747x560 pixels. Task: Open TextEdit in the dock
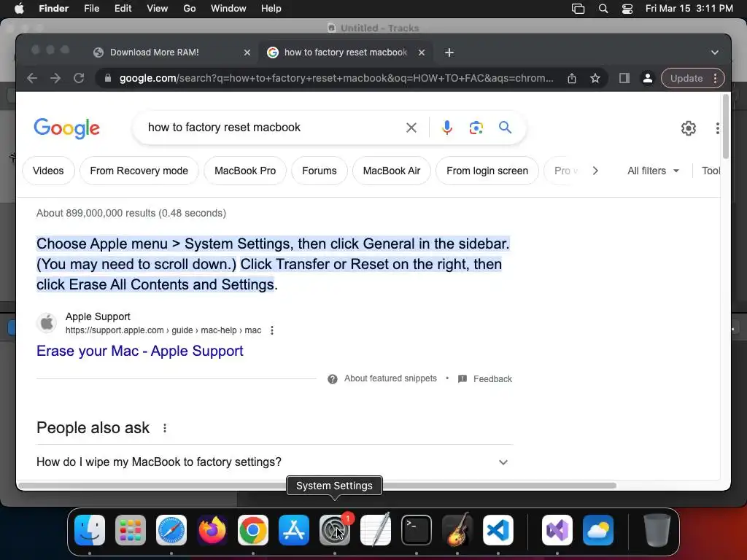[376, 530]
